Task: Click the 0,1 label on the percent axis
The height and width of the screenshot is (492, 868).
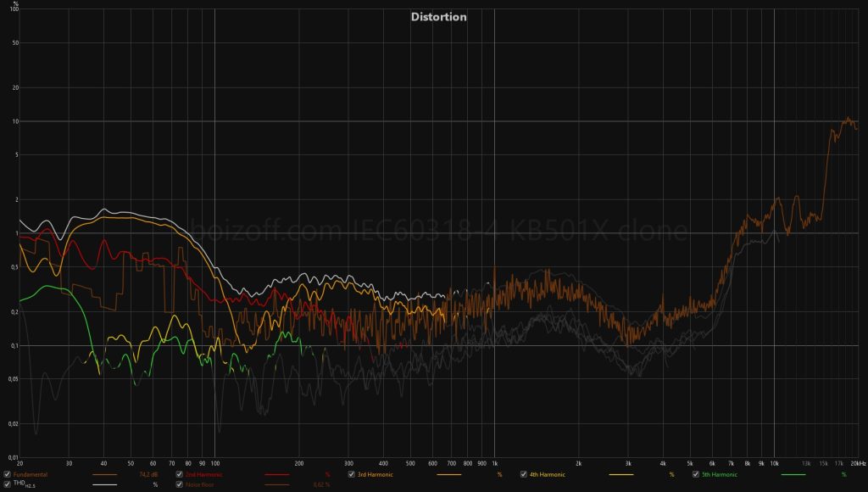Action: [14, 346]
